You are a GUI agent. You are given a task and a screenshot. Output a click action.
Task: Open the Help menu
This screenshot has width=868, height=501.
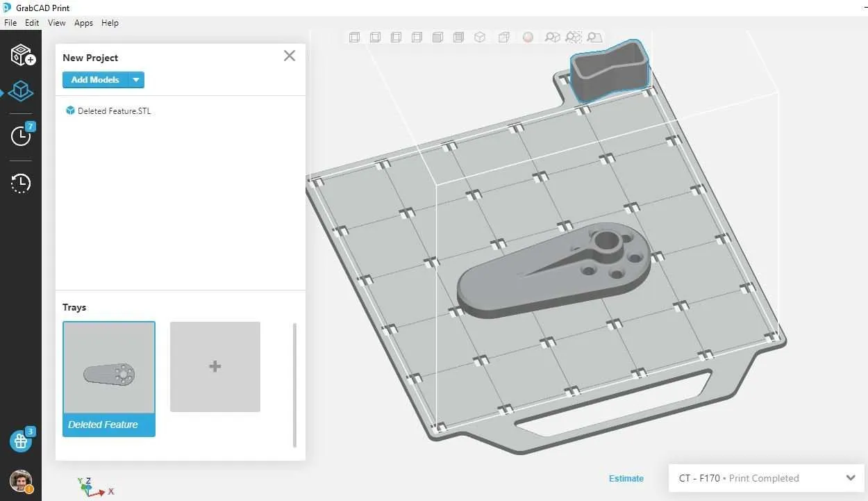pos(110,23)
